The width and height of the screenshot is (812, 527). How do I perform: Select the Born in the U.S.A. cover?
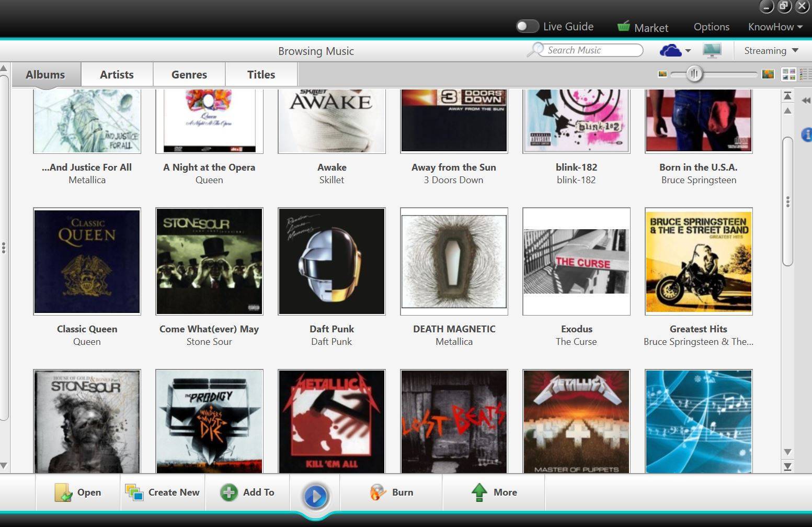pyautogui.click(x=699, y=120)
